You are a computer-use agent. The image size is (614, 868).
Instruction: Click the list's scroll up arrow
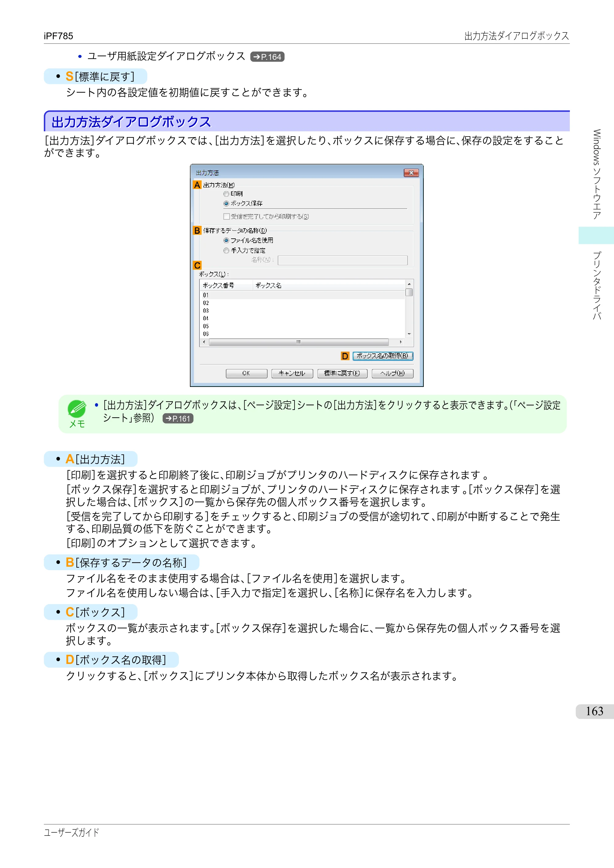click(x=409, y=284)
